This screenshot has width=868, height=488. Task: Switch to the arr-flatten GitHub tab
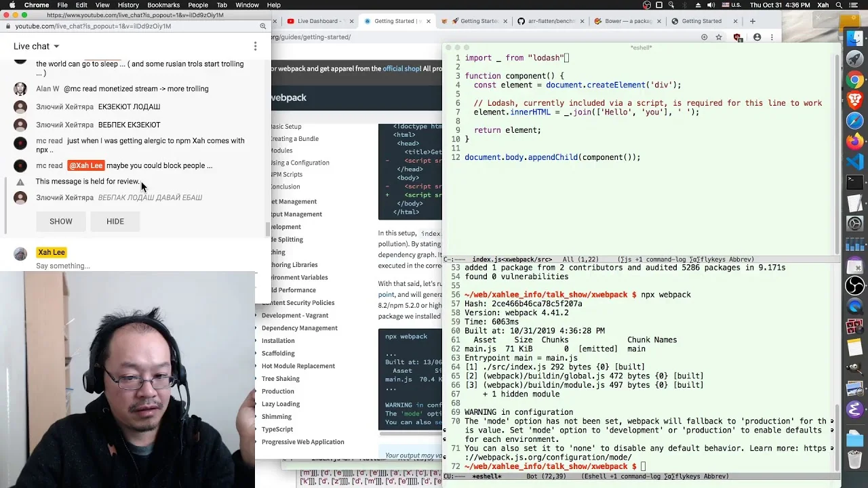pyautogui.click(x=547, y=21)
